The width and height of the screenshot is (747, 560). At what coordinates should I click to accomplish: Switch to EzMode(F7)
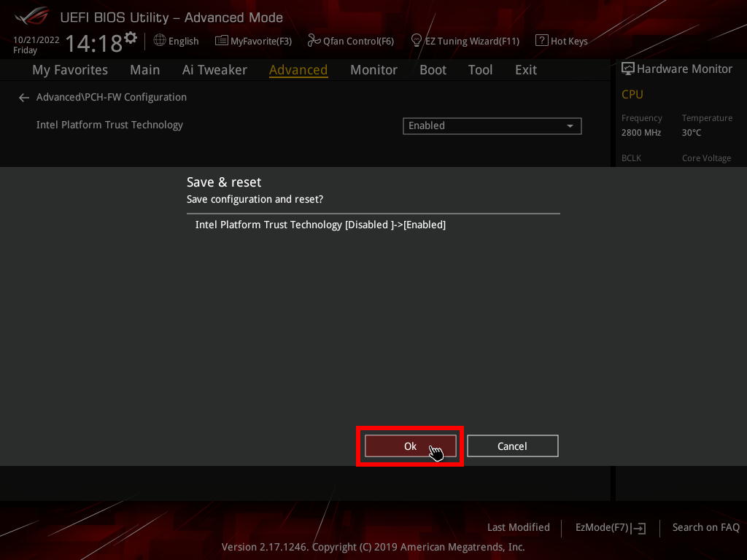pyautogui.click(x=602, y=527)
